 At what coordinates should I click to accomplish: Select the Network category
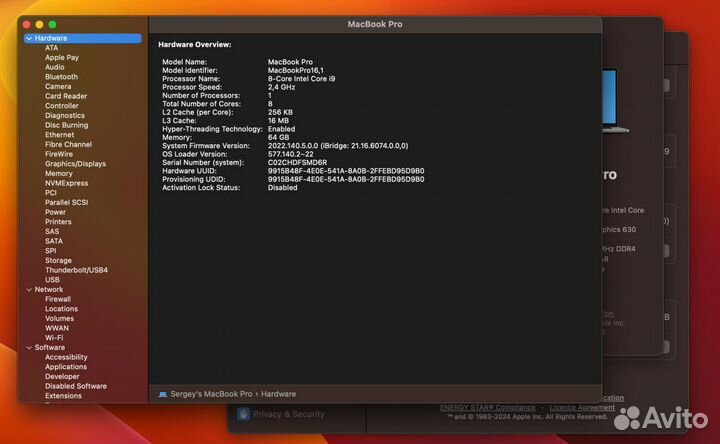(49, 289)
